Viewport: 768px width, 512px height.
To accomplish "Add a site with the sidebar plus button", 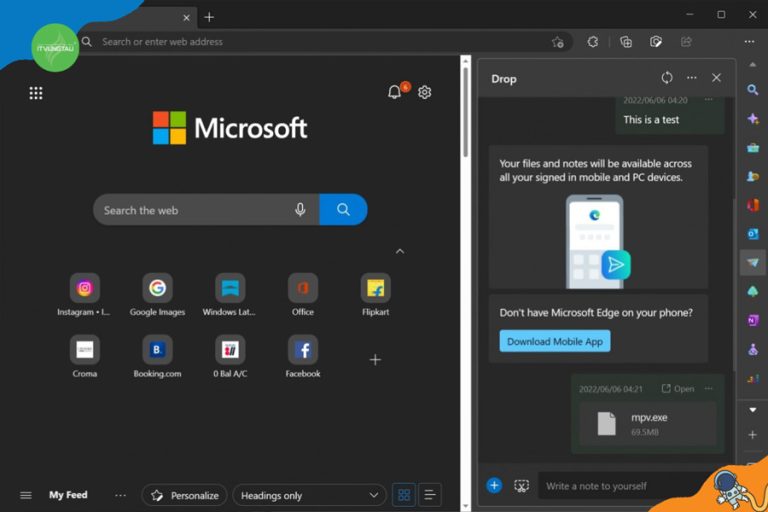I will [x=753, y=435].
